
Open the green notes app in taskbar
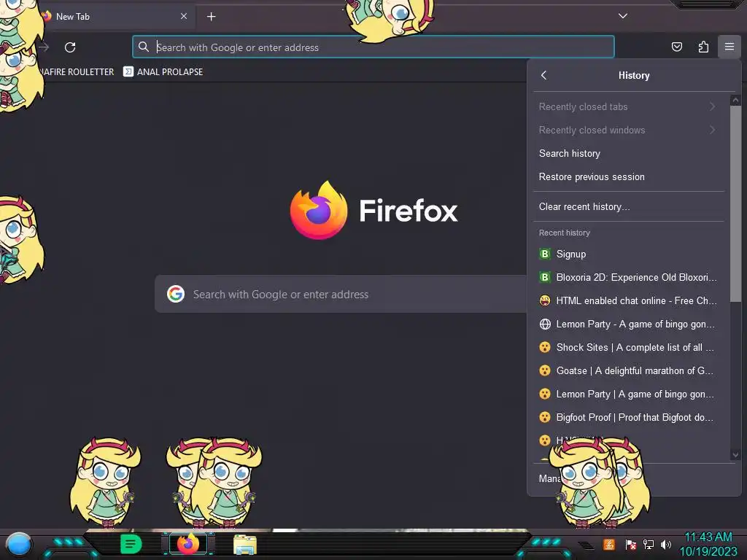tap(131, 544)
